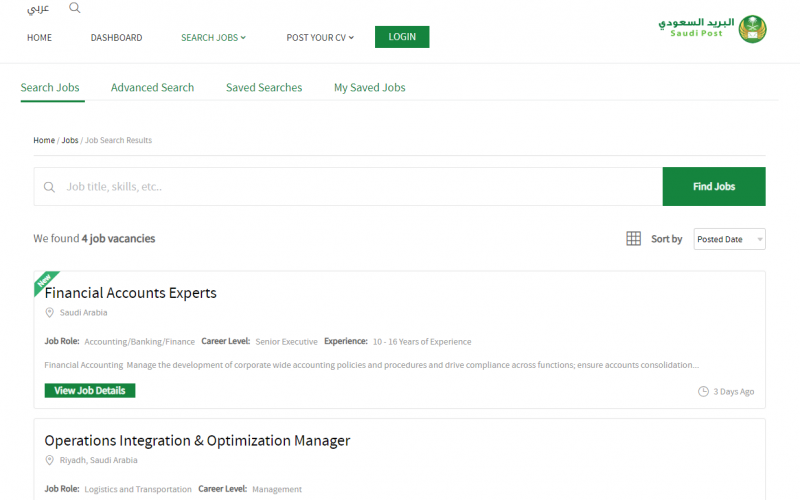Click the LOGIN button

(x=402, y=37)
